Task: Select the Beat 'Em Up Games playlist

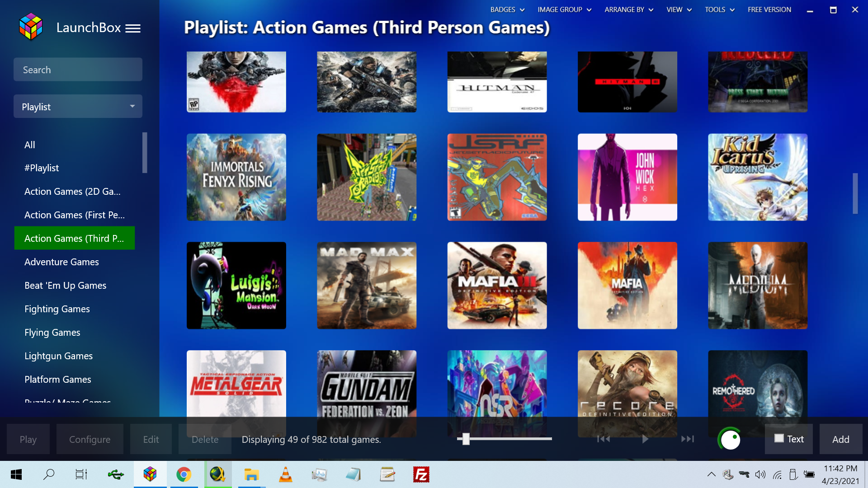Action: tap(75, 285)
